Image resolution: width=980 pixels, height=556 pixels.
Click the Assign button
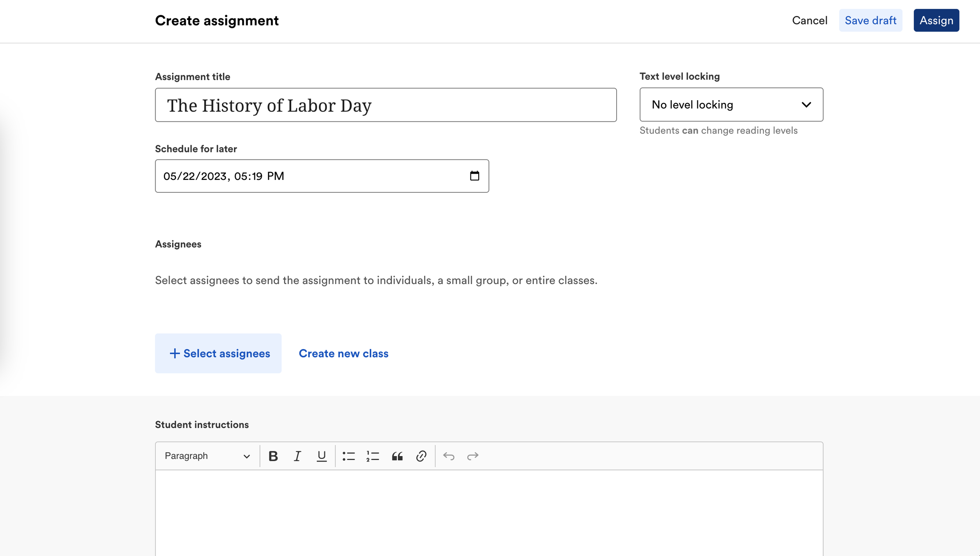coord(936,20)
